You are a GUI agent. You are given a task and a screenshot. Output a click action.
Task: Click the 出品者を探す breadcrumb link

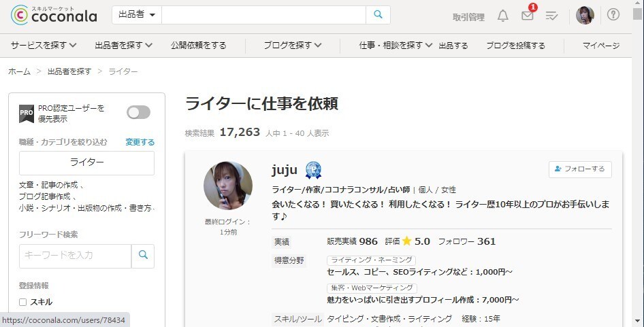click(x=69, y=71)
